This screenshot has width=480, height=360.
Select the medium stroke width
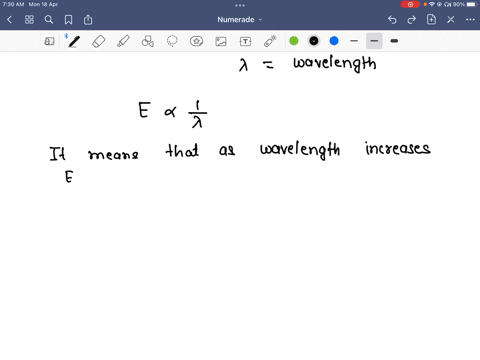tap(374, 41)
